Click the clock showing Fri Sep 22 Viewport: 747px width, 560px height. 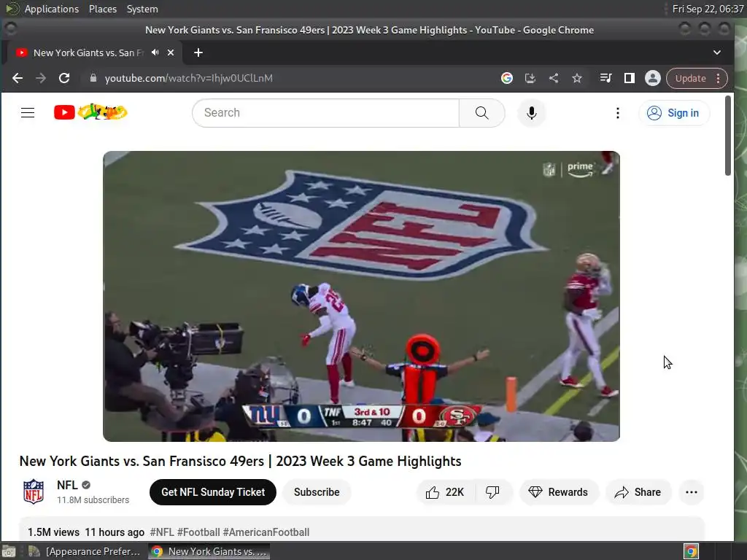(708, 9)
